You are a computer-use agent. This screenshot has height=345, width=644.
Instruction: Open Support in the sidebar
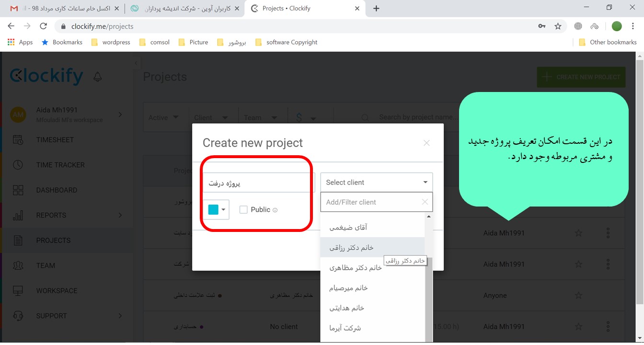[51, 316]
